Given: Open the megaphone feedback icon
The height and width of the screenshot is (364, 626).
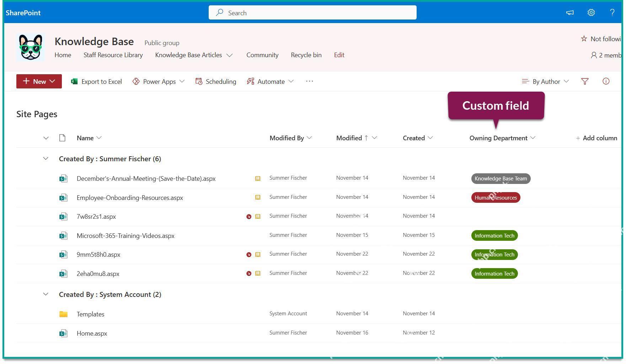Looking at the screenshot, I should click(570, 13).
